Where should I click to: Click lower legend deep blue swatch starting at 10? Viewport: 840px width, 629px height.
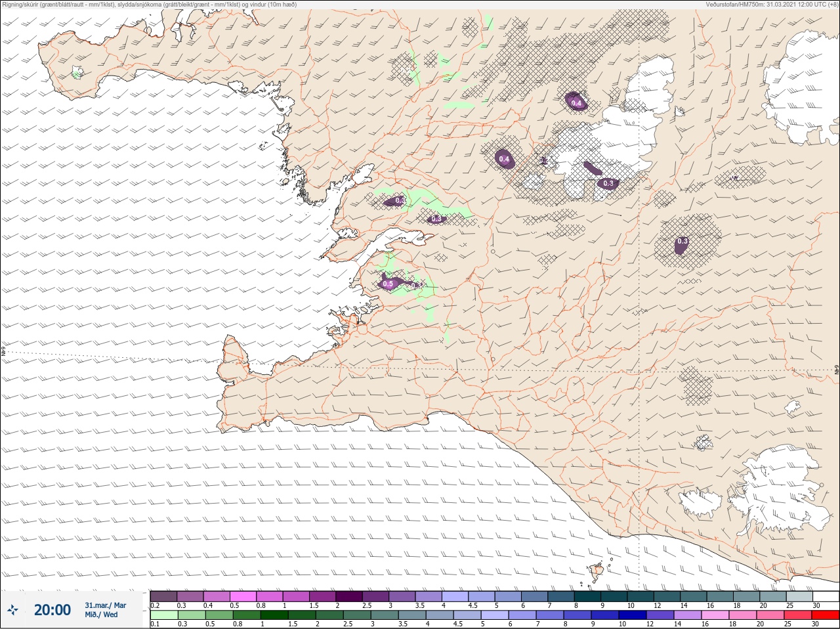point(633,615)
